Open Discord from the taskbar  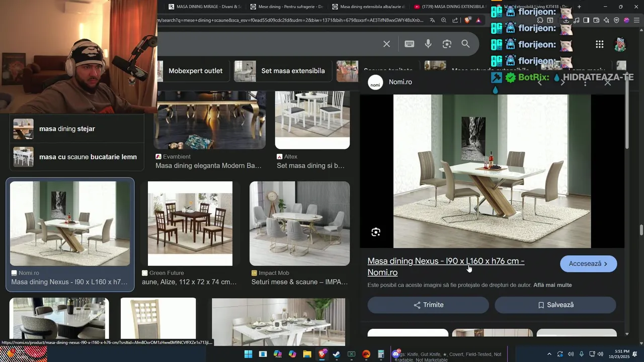[396, 354]
